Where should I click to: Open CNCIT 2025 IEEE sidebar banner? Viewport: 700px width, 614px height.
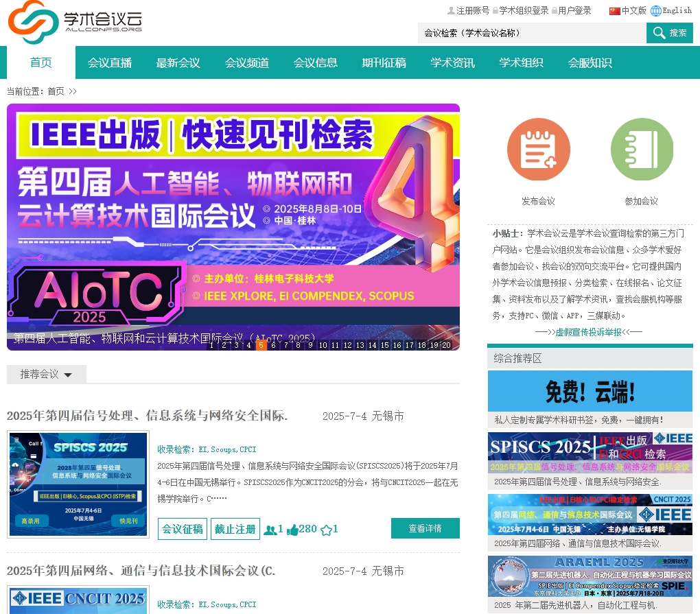590,514
